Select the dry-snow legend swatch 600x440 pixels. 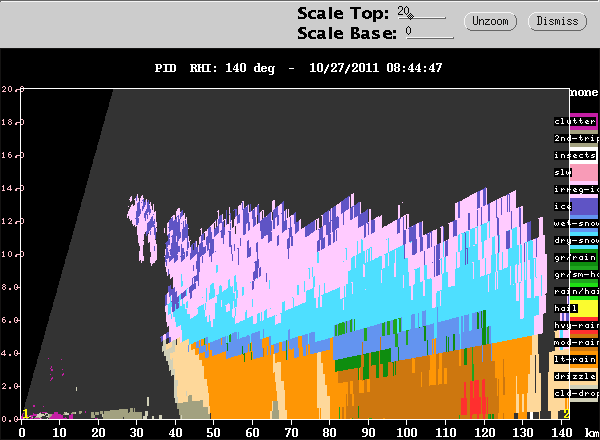575,240
